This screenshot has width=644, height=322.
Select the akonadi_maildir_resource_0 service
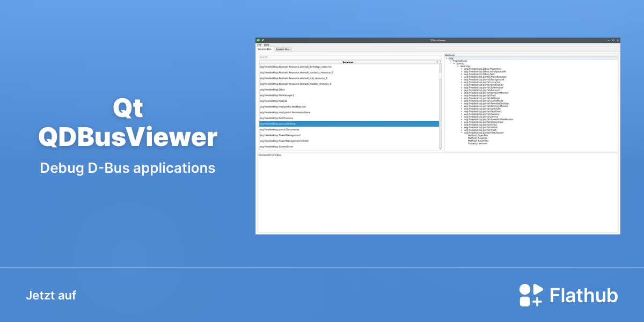tap(349, 84)
